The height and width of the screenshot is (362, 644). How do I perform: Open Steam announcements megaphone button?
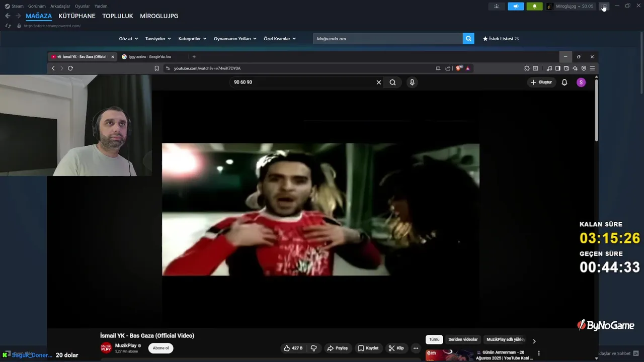[516, 6]
